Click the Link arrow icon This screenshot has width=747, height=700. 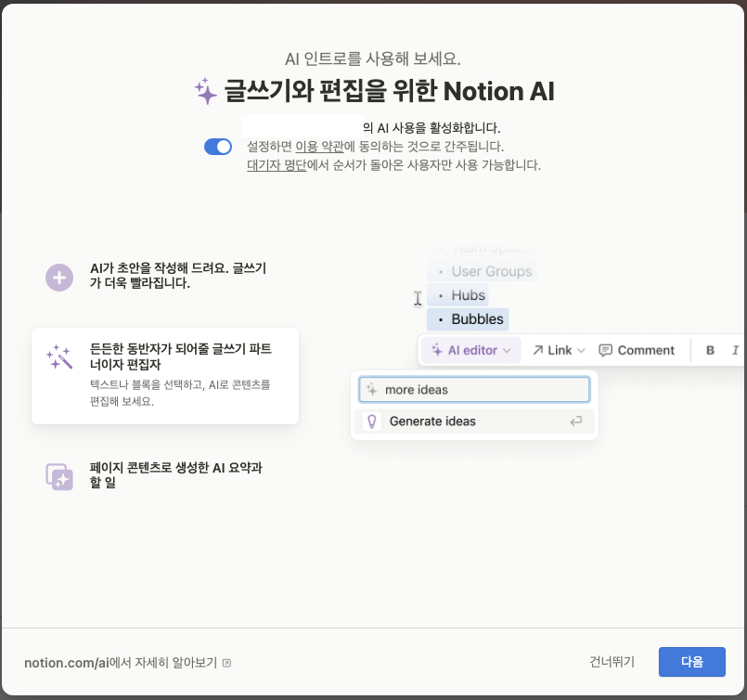[x=538, y=350]
